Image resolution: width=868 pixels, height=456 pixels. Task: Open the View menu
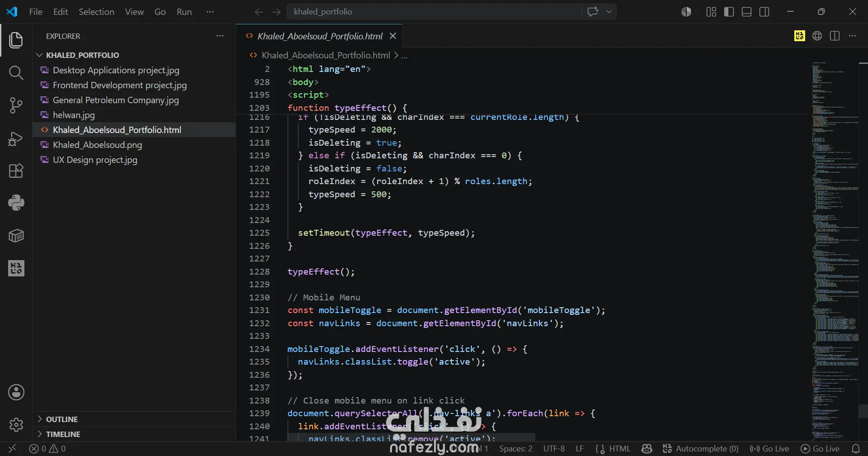(134, 12)
